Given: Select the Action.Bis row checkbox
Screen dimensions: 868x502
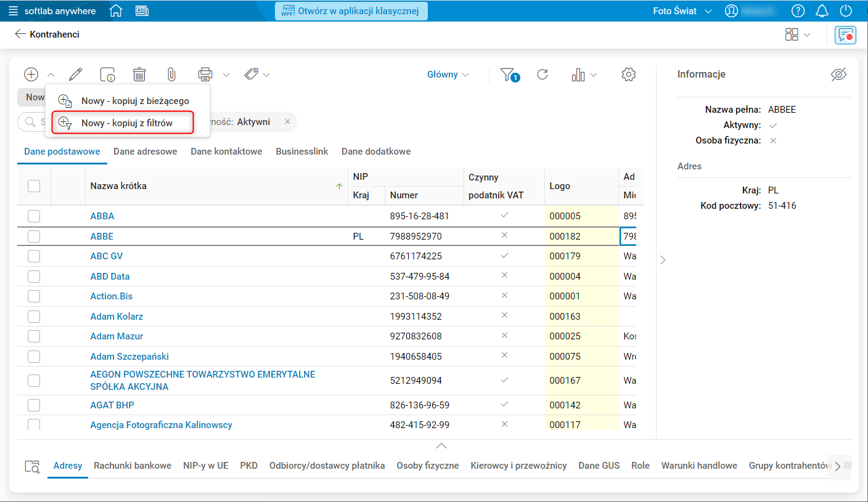Looking at the screenshot, I should [x=34, y=296].
